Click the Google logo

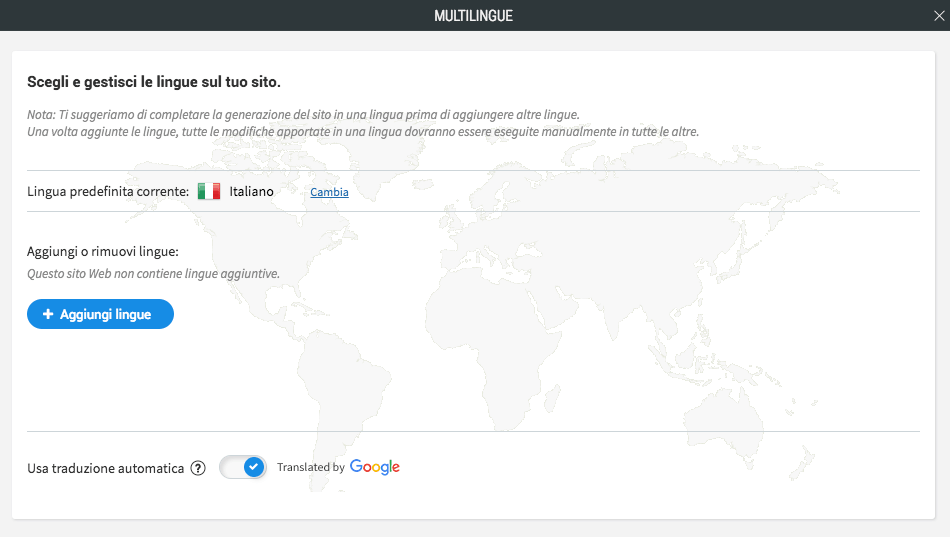[375, 467]
